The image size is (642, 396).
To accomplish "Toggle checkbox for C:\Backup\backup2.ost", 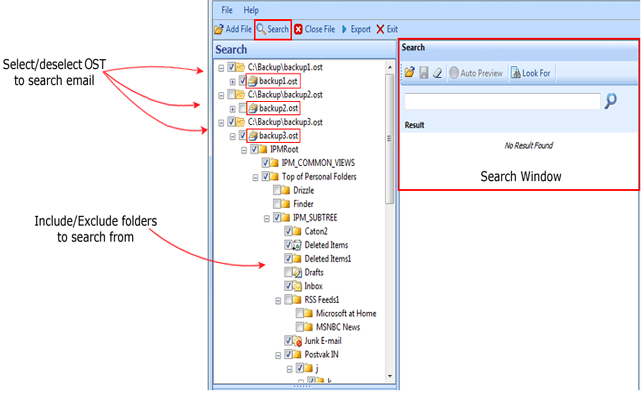I will click(x=231, y=94).
